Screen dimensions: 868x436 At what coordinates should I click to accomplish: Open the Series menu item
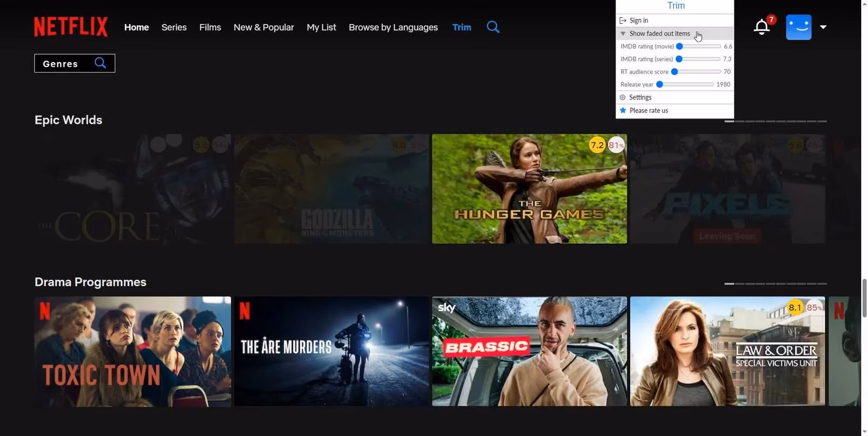pyautogui.click(x=174, y=27)
